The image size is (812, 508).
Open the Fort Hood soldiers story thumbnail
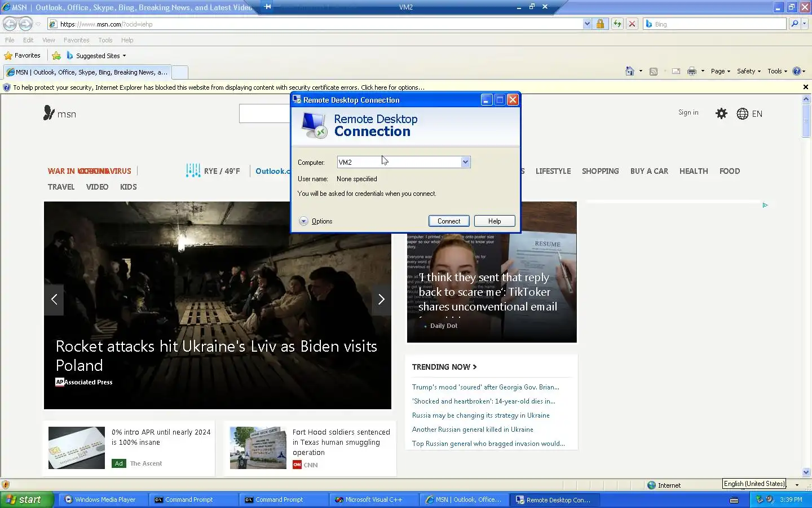pyautogui.click(x=258, y=448)
